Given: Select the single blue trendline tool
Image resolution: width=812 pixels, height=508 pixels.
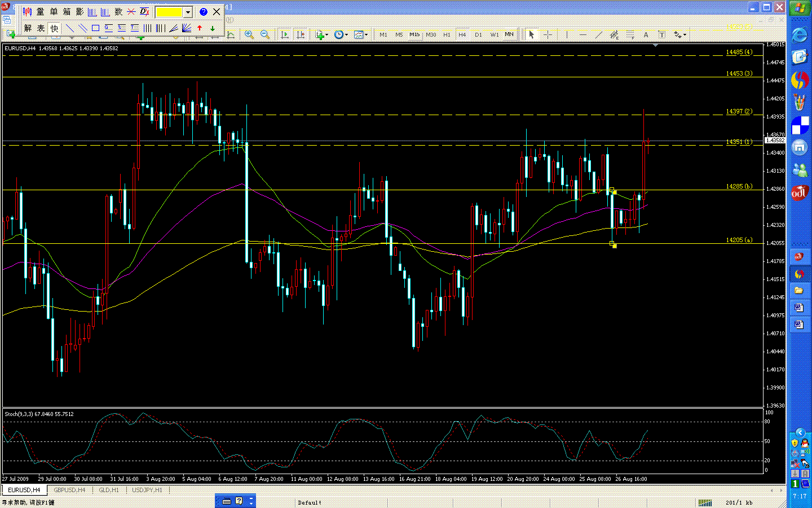Looking at the screenshot, I should click(70, 28).
